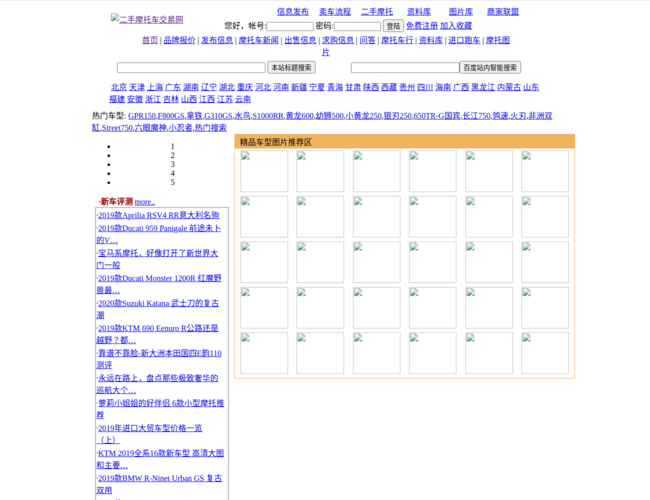Focus the 密码 password input field
The height and width of the screenshot is (500, 650).
[358, 26]
